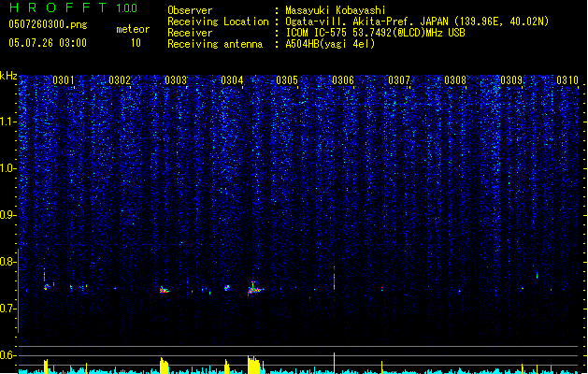
Task: Click the kHz axis unit label
Action: (8, 76)
